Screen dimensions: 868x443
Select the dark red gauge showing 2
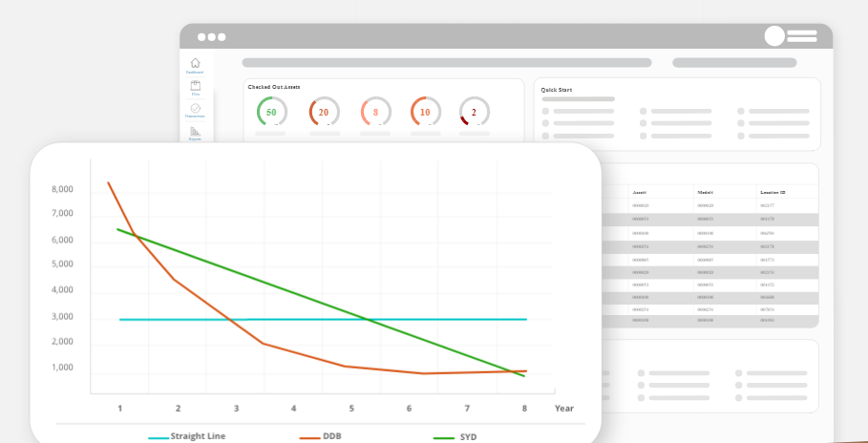coord(475,112)
